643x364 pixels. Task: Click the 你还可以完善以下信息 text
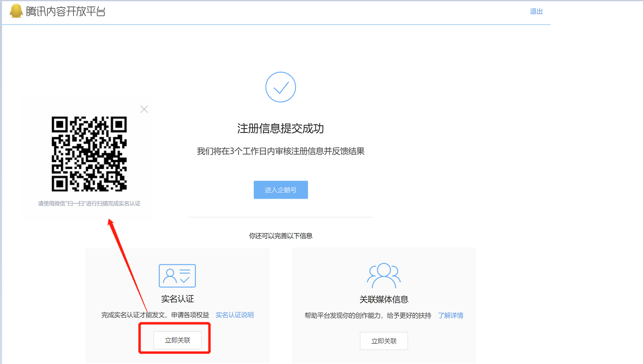tap(281, 236)
